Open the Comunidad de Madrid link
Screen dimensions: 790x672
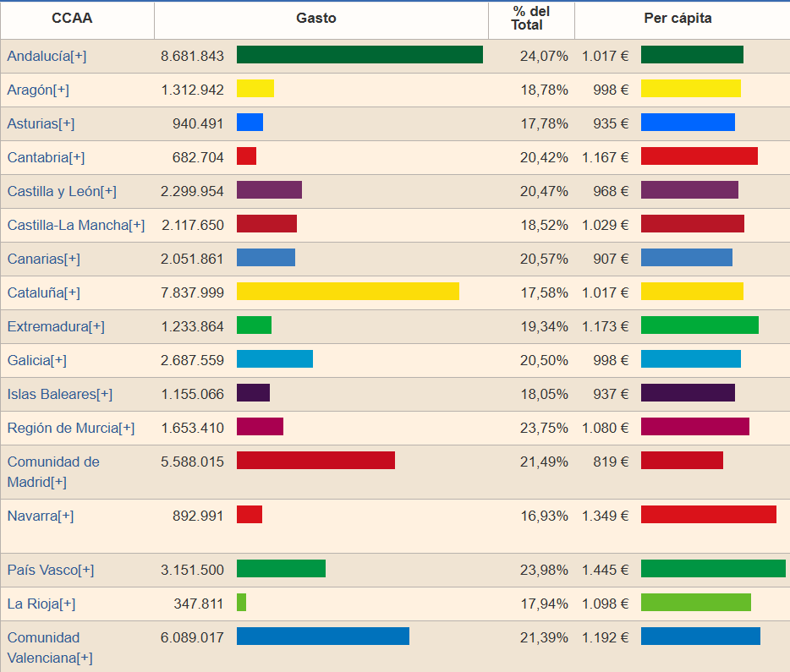click(53, 472)
